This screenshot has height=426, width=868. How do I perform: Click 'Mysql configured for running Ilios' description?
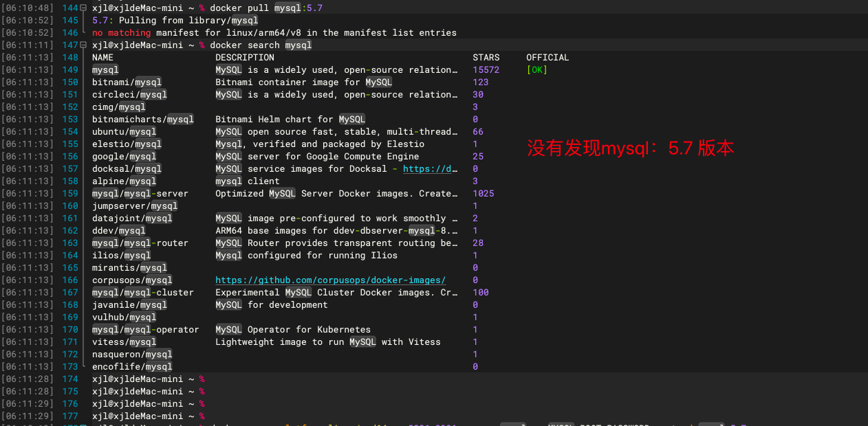[307, 256]
